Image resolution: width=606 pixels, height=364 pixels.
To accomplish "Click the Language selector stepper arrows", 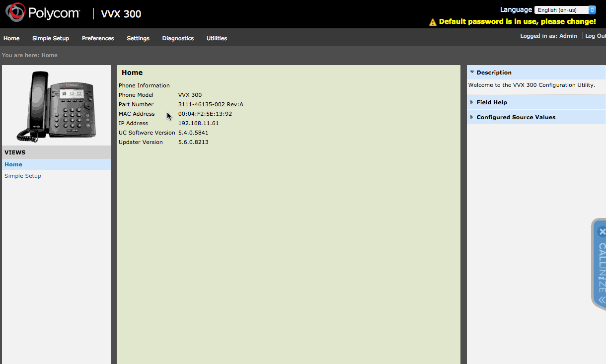I will point(591,9).
